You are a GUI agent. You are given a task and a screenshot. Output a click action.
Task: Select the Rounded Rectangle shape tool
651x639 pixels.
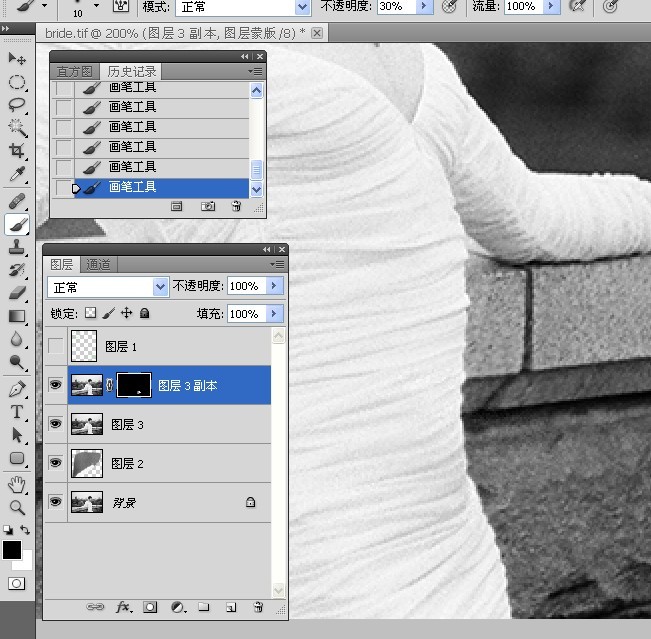coord(17,458)
